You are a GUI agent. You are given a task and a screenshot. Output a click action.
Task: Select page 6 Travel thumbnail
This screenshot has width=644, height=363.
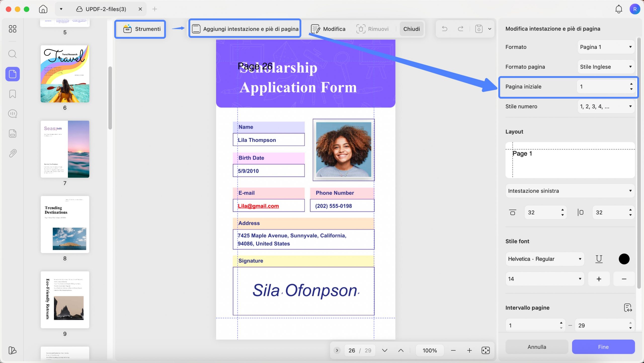[65, 74]
